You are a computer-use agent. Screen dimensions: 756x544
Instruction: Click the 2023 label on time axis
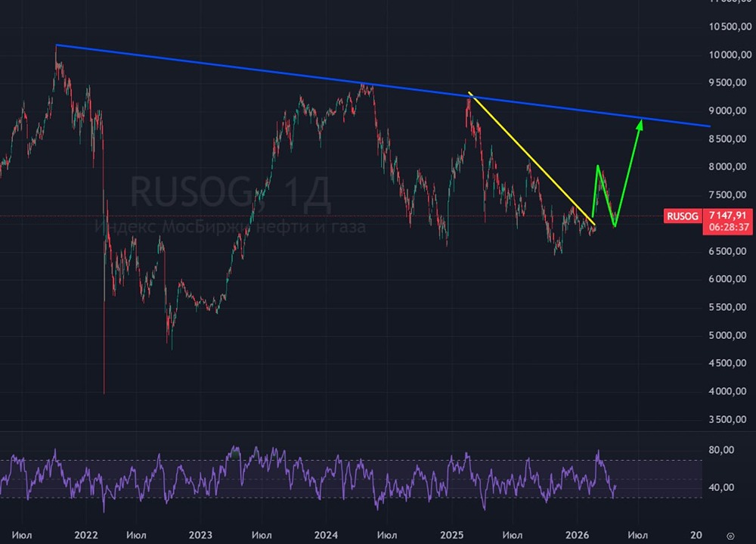pyautogui.click(x=200, y=536)
